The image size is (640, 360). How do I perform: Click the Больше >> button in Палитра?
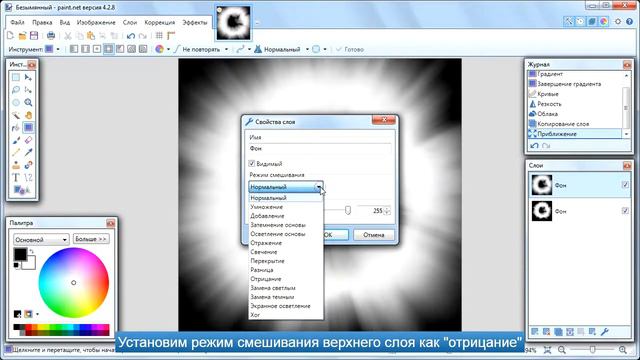(91, 239)
